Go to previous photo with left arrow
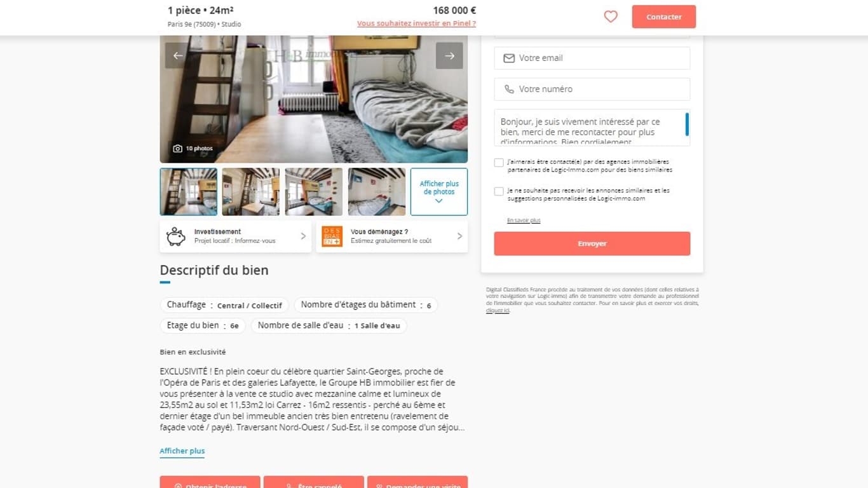This screenshot has height=488, width=868. (179, 56)
